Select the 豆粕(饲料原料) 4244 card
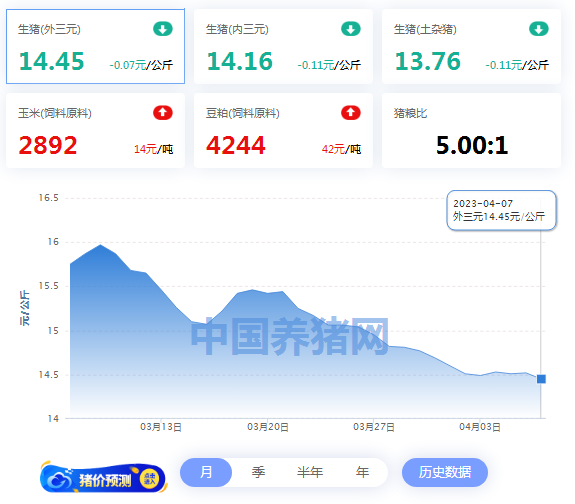This screenshot has width=575, height=504. click(283, 131)
